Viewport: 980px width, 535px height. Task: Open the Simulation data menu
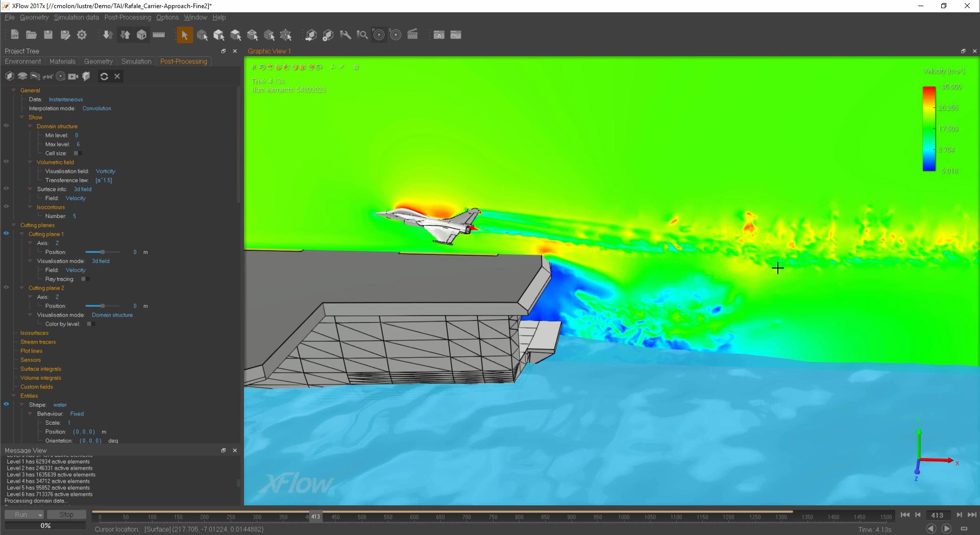tap(77, 17)
